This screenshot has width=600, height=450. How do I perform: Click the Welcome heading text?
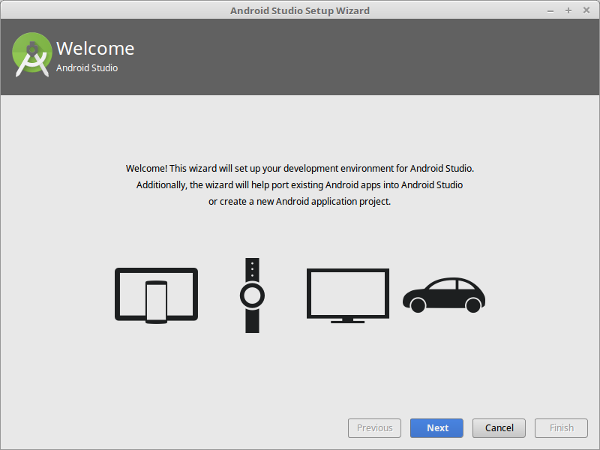click(95, 49)
